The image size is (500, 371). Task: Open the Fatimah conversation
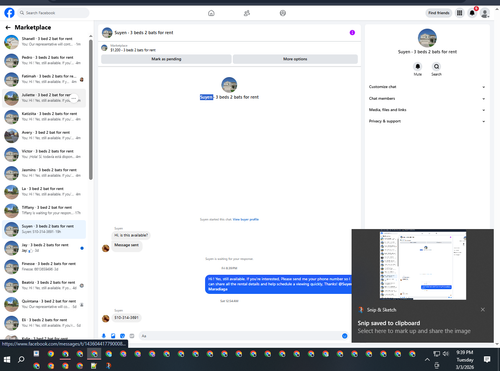[44, 79]
